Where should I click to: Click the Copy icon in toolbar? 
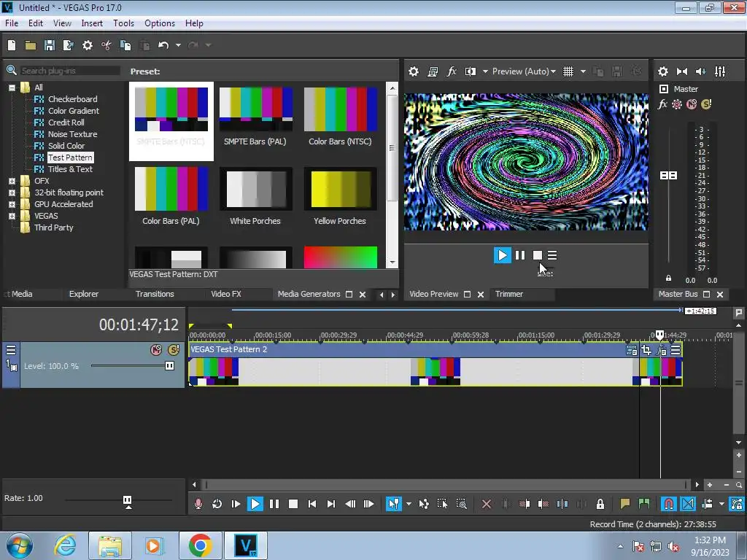click(125, 45)
